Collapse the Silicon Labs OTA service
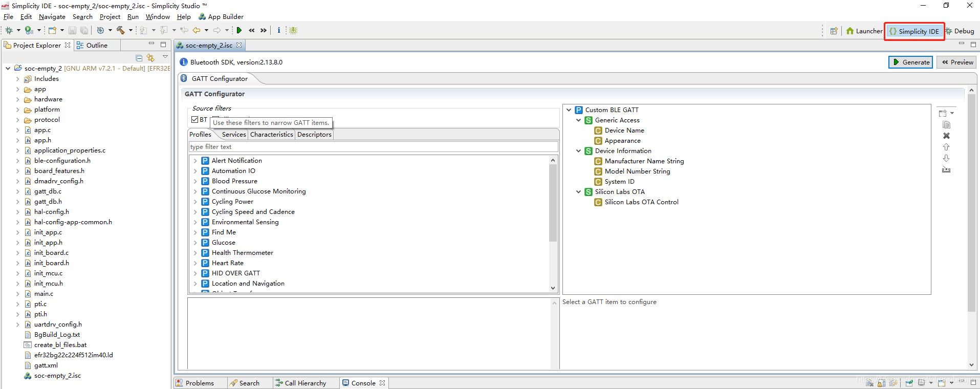 point(578,192)
